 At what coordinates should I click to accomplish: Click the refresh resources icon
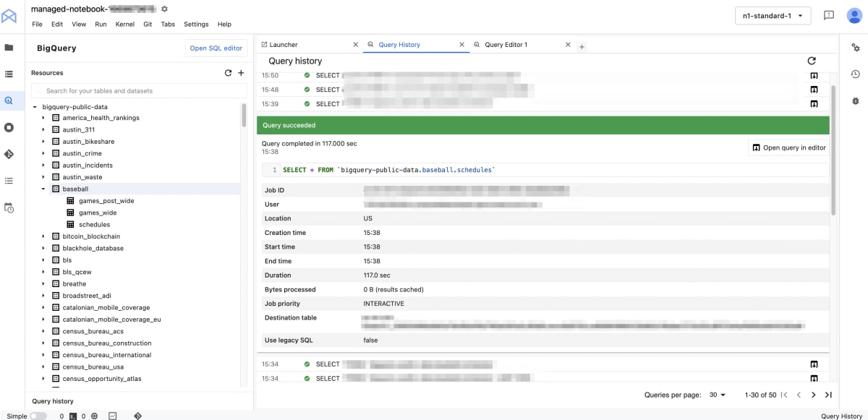click(228, 73)
